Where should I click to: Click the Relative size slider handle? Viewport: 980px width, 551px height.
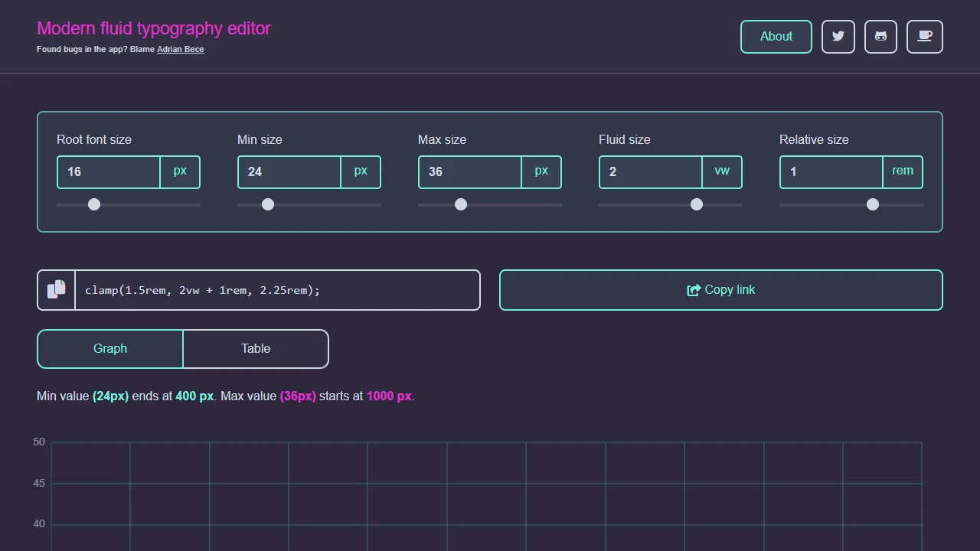tap(872, 204)
